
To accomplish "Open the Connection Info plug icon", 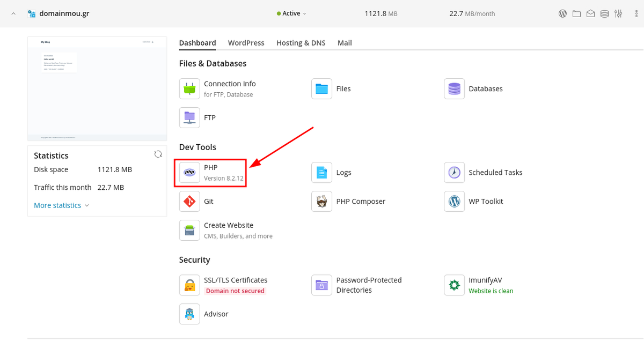I will (189, 88).
